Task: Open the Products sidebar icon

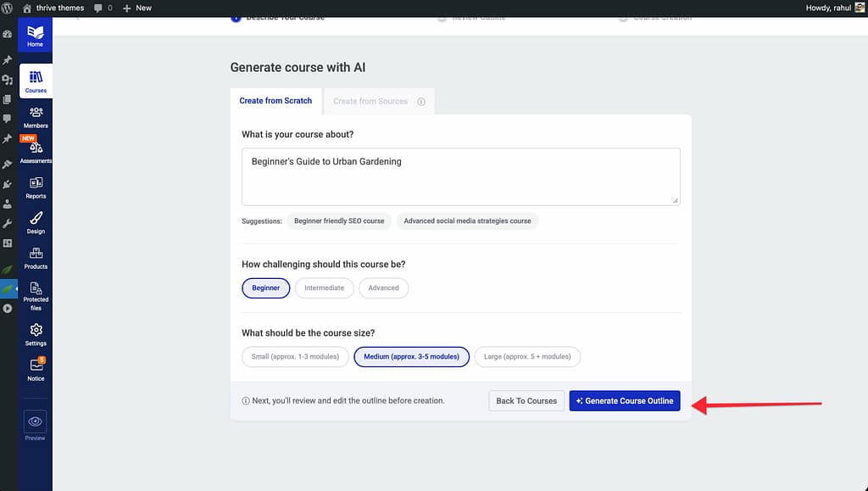Action: [x=36, y=258]
